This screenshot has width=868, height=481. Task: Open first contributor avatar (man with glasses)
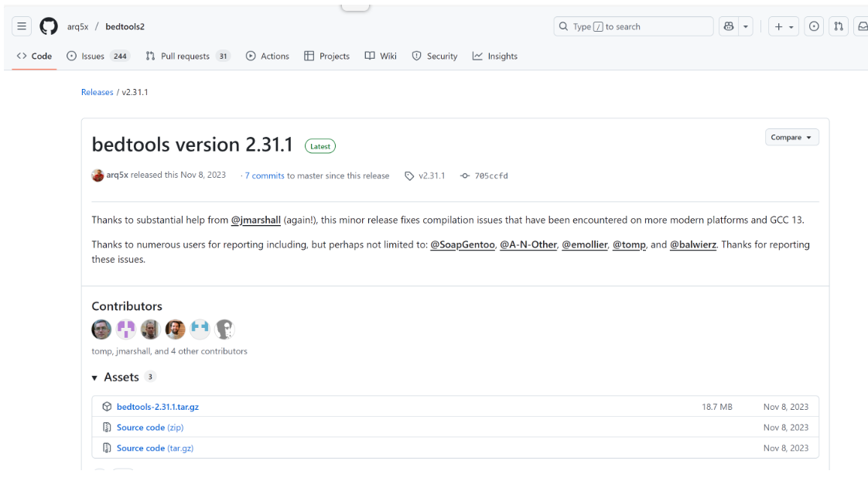point(101,329)
